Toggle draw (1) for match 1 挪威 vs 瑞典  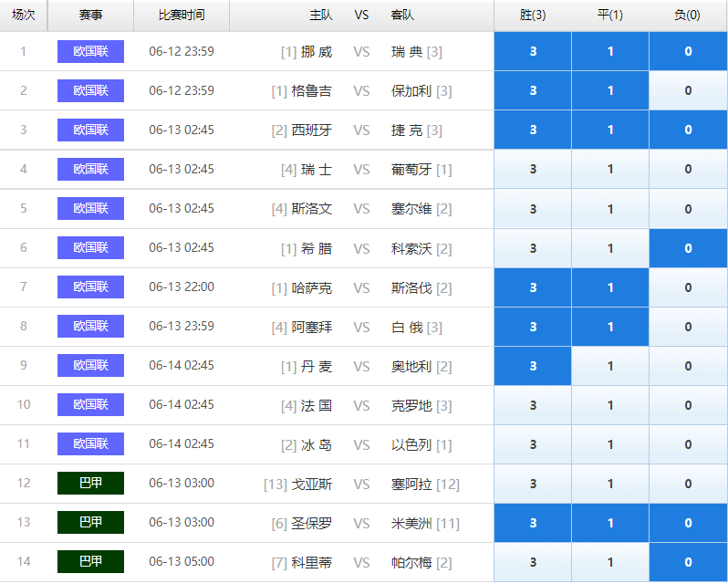click(610, 51)
